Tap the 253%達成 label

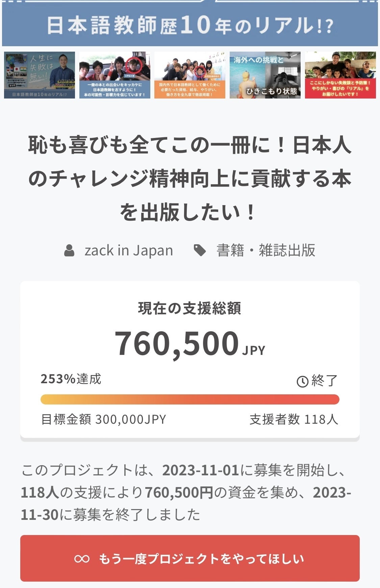(71, 379)
